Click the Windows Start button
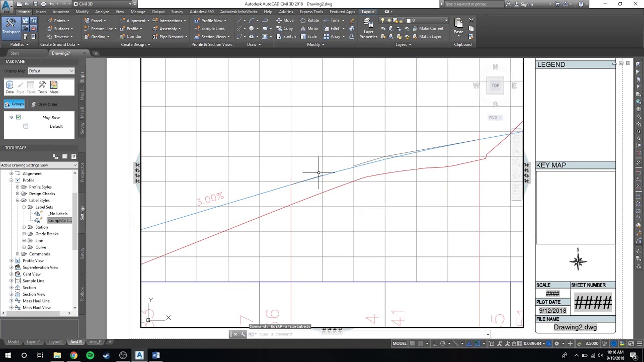Screen dimensions: 644x362 (x=8, y=355)
